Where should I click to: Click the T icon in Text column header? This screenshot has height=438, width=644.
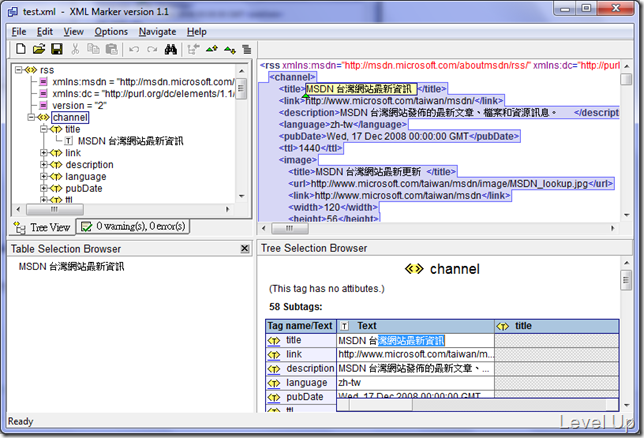point(345,326)
